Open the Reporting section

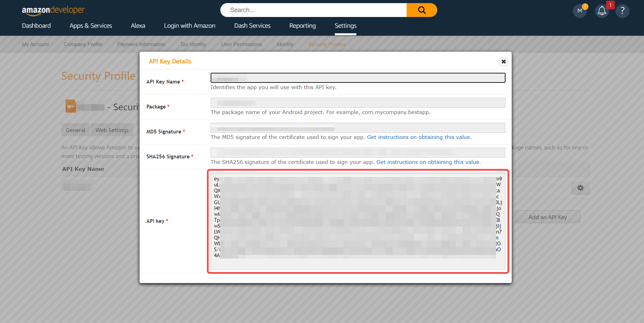click(302, 26)
